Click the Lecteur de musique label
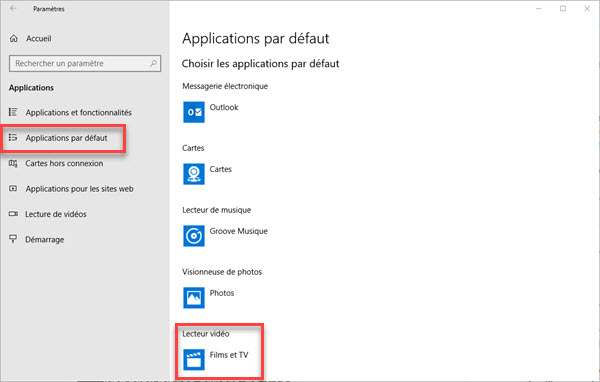 pos(217,210)
